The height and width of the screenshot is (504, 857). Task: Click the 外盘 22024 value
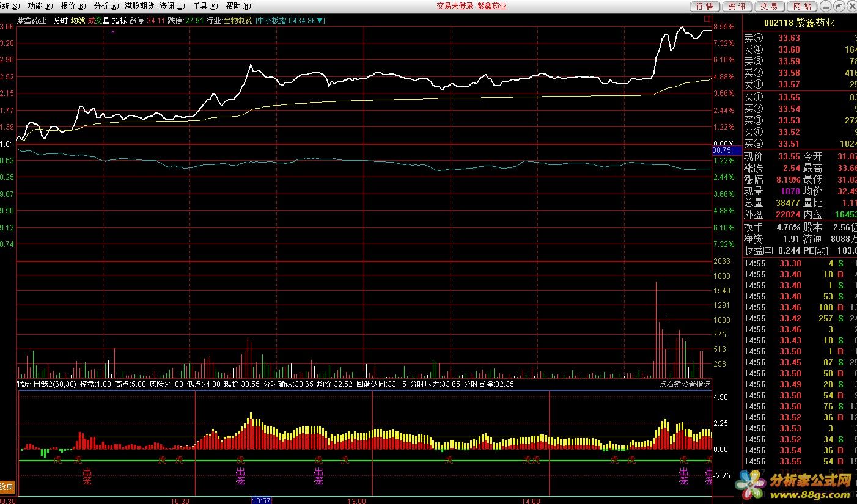pyautogui.click(x=789, y=214)
